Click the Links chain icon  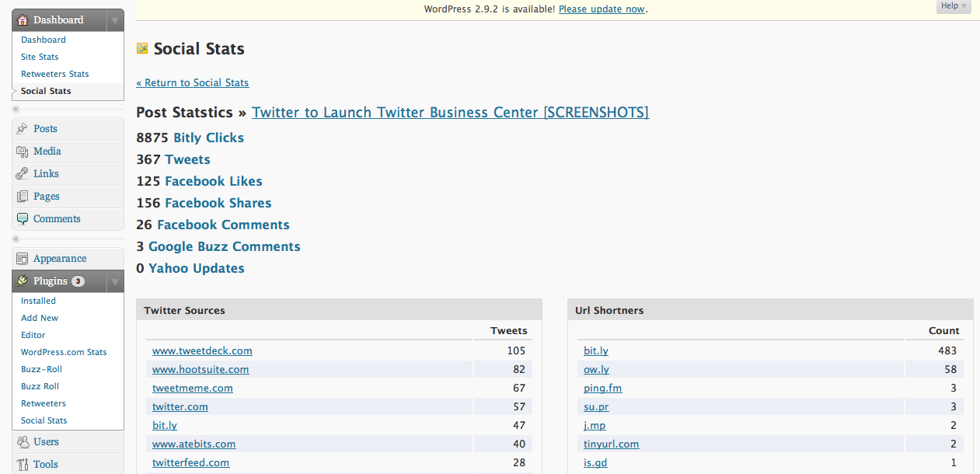(x=23, y=174)
